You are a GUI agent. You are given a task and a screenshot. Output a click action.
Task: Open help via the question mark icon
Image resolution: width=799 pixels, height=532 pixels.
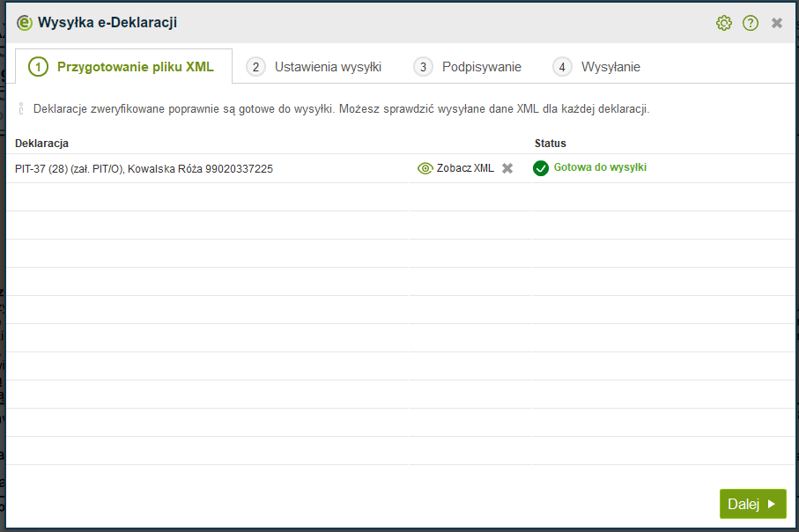[751, 23]
